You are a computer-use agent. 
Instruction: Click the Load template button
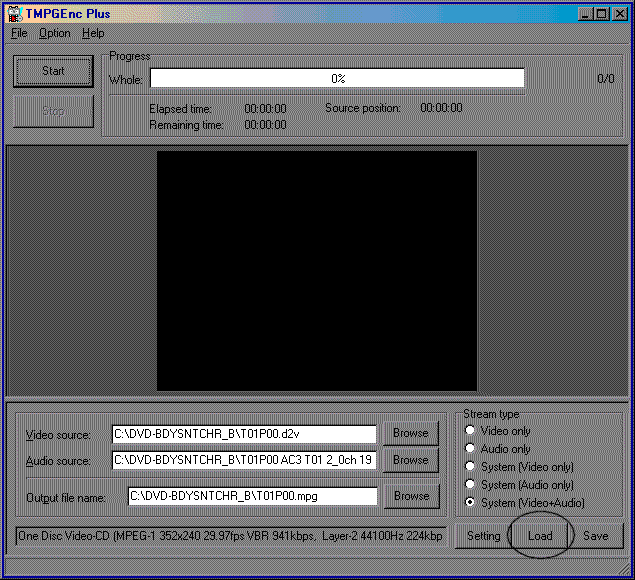[540, 536]
